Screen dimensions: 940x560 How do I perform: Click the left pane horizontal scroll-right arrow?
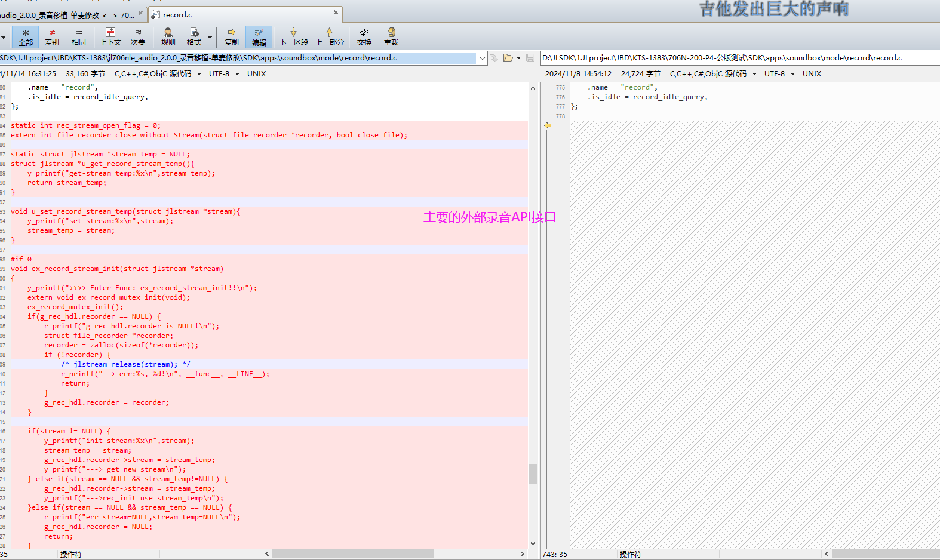coord(523,554)
